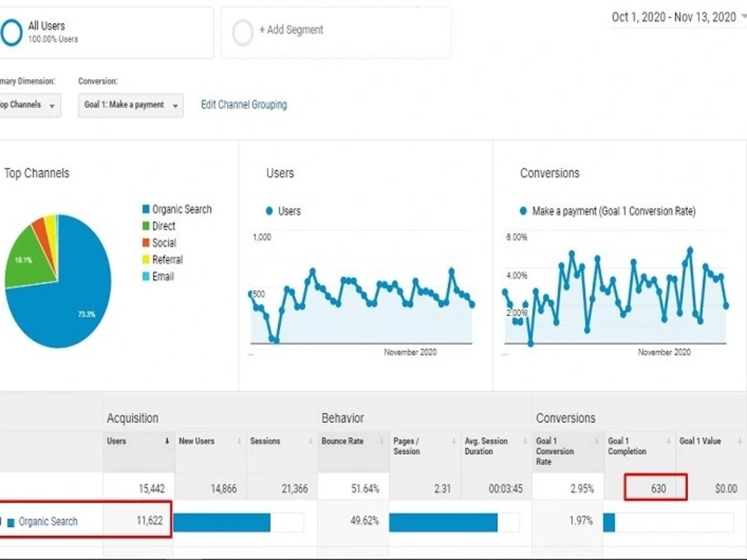Click the Organic Search conversion rate 1.97%
Image resolution: width=747 pixels, height=560 pixels.
[x=580, y=520]
